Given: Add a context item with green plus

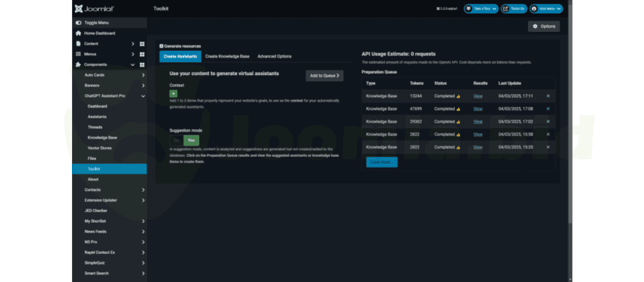Looking at the screenshot, I should point(174,94).
